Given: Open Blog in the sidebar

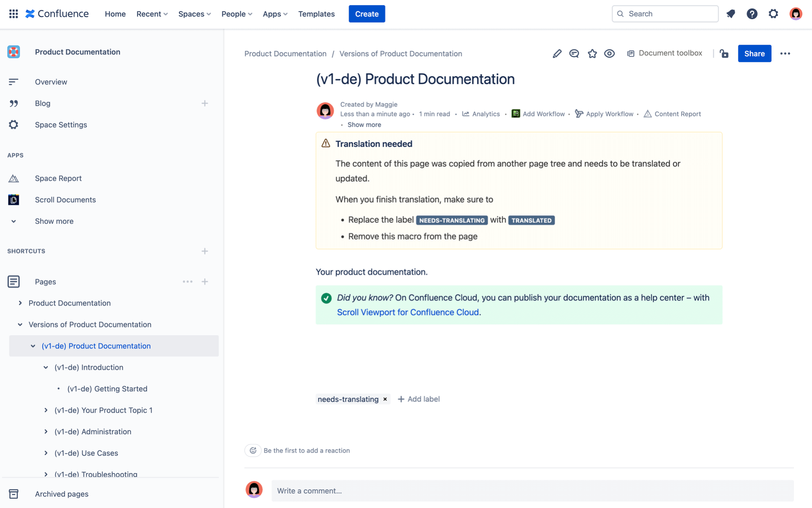Looking at the screenshot, I should tap(43, 103).
